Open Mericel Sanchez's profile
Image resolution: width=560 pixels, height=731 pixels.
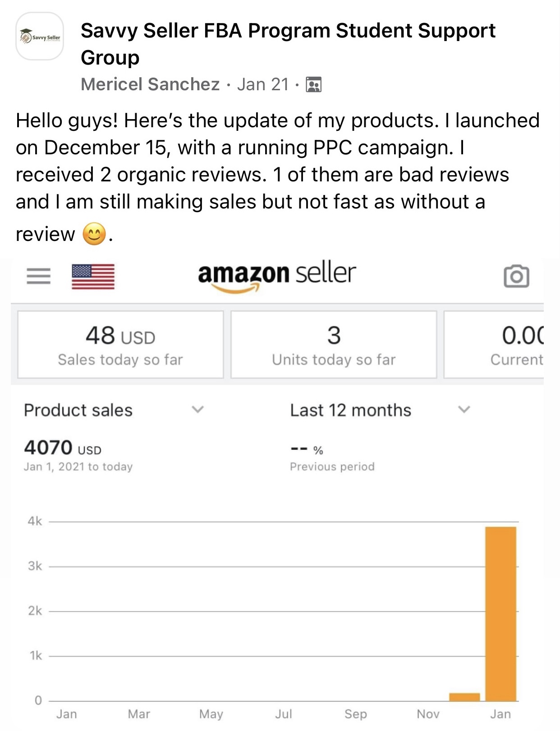(x=150, y=84)
